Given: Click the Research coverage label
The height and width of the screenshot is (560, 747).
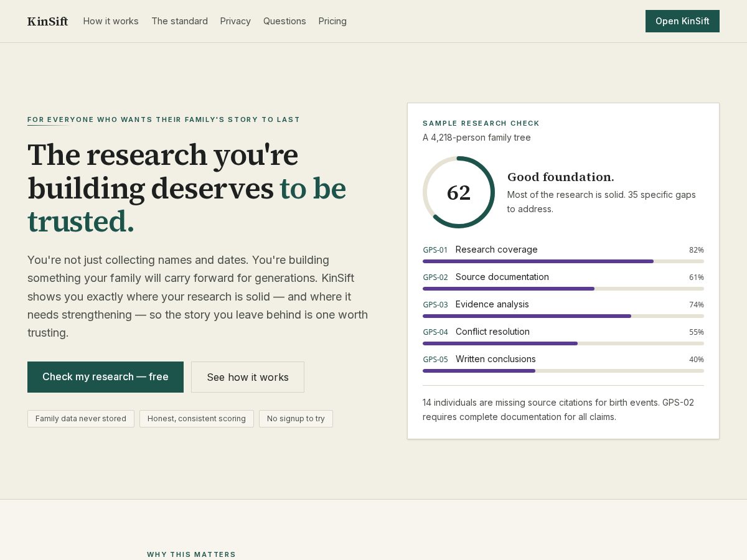Looking at the screenshot, I should tap(497, 250).
